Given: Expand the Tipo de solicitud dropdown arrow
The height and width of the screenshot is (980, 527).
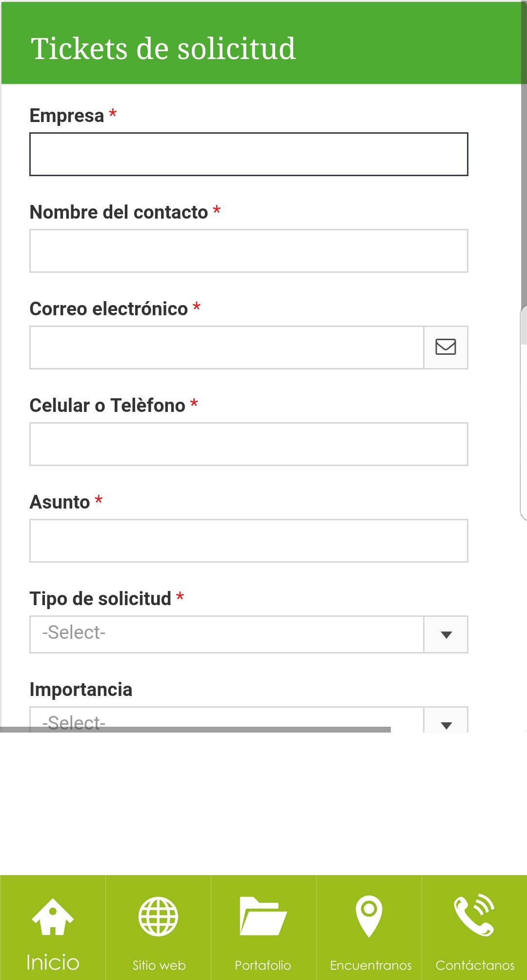Looking at the screenshot, I should (446, 634).
